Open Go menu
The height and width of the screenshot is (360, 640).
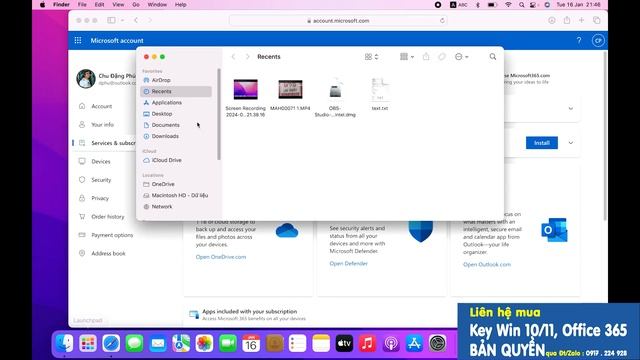(136, 5)
